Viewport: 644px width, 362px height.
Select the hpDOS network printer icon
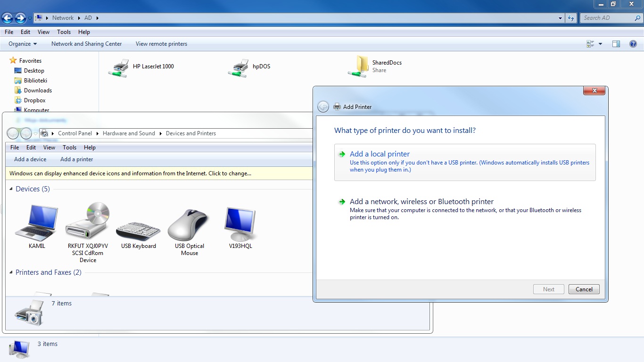(x=239, y=68)
